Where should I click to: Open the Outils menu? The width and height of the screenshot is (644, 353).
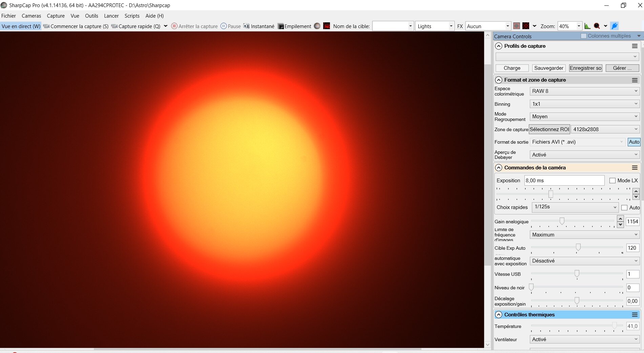91,16
